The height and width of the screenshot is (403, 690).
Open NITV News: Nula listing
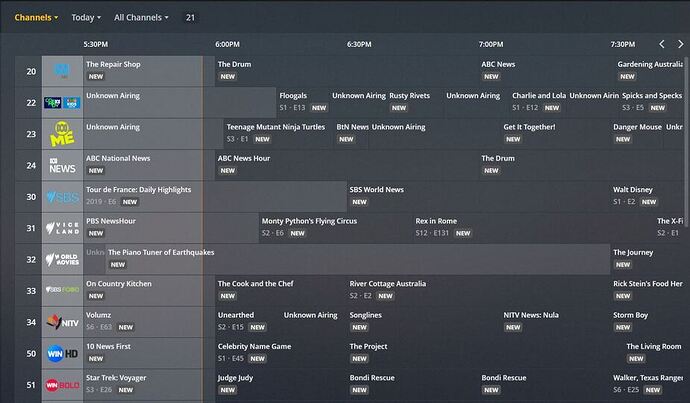[555, 322]
